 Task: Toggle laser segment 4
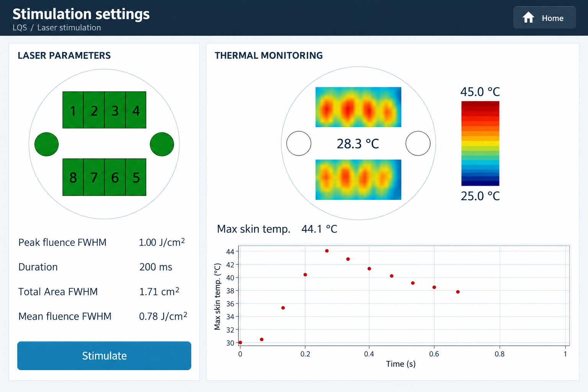tap(136, 110)
